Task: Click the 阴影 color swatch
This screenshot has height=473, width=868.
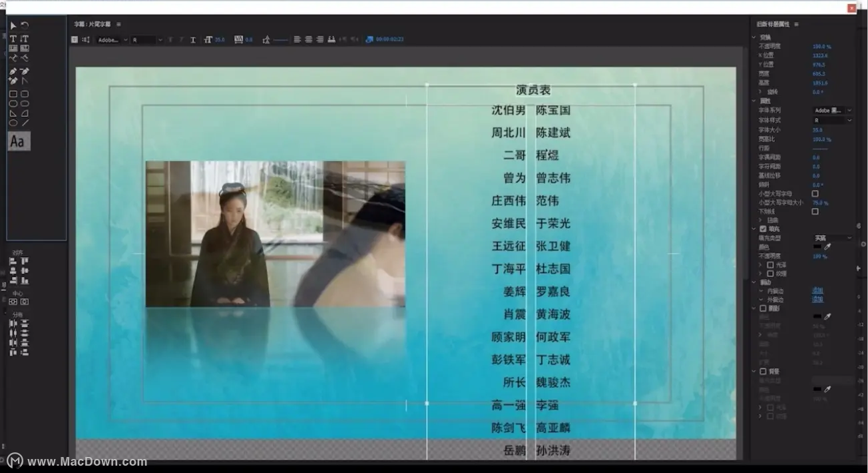Action: (817, 316)
